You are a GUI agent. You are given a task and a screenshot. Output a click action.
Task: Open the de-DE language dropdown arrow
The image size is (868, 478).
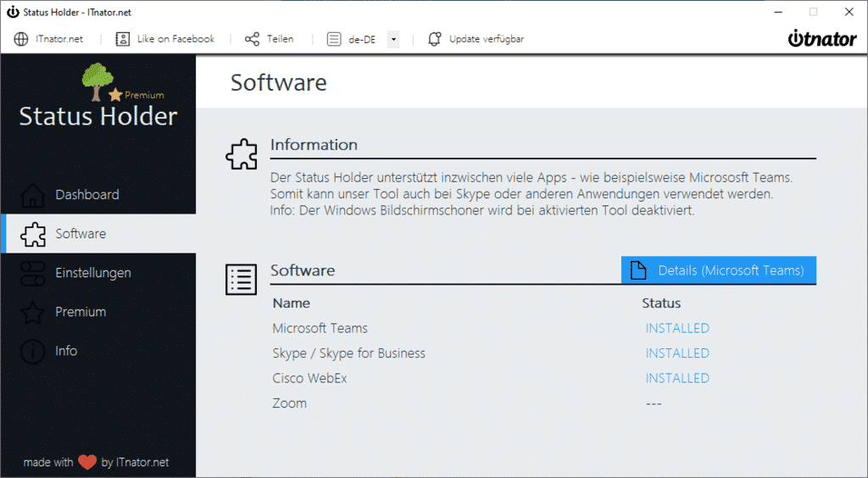pyautogui.click(x=393, y=39)
